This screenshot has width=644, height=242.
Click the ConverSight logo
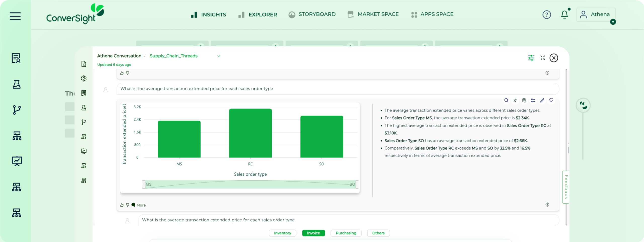click(x=75, y=14)
